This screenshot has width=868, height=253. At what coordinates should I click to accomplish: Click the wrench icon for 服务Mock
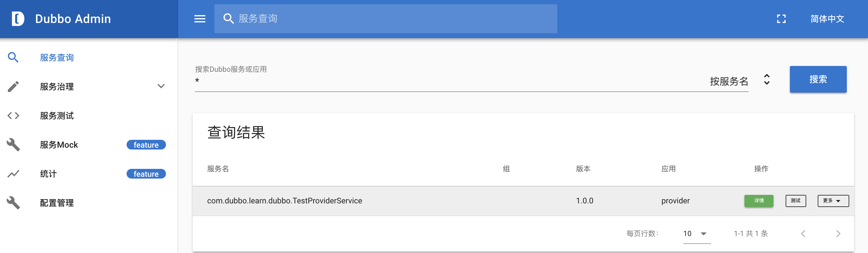tap(13, 145)
